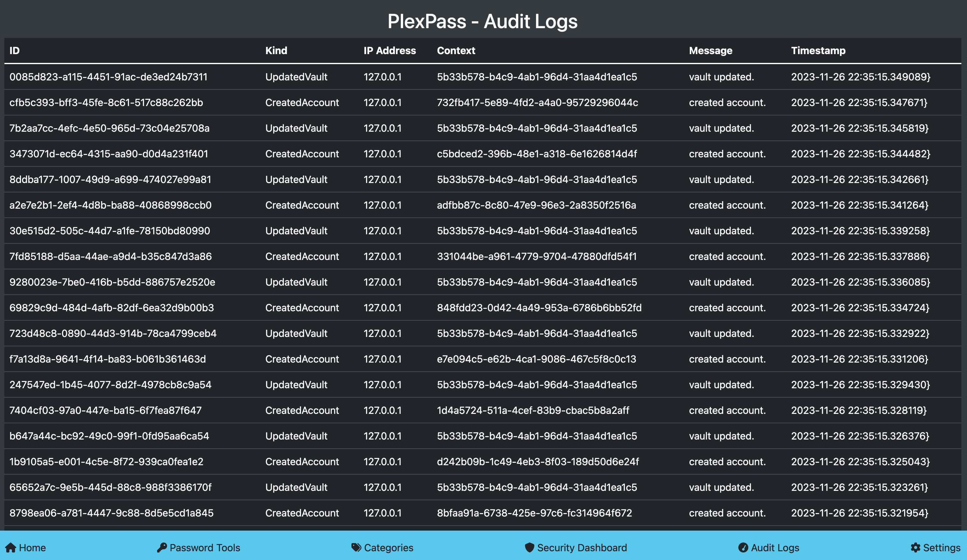
Task: Open the Settings navigation item
Action: pyautogui.click(x=941, y=548)
